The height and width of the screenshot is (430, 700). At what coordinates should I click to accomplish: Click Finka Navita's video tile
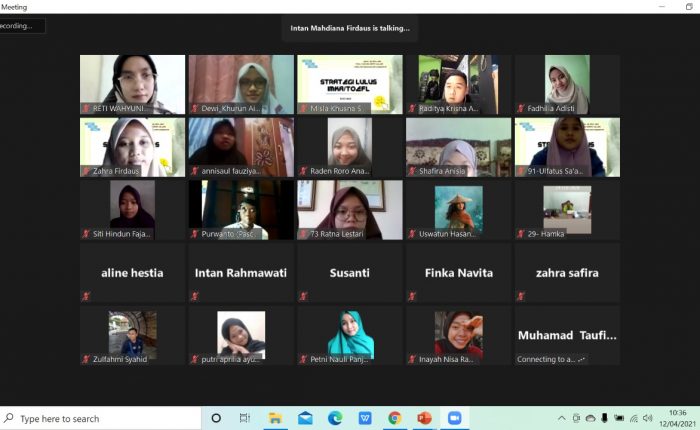458,272
